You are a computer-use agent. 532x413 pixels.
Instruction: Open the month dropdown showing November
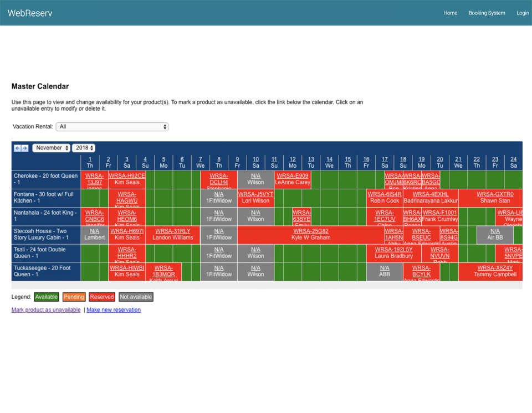(x=51, y=148)
